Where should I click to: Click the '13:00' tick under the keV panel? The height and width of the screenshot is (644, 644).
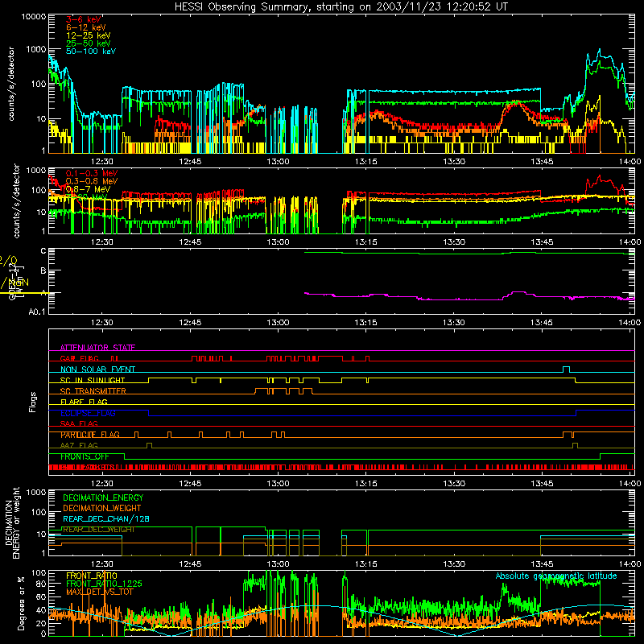[x=278, y=162]
